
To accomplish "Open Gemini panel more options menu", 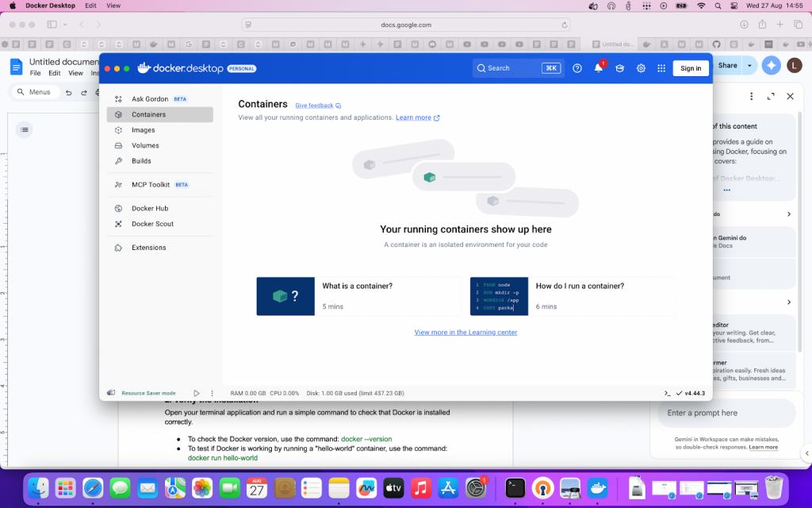I will tap(752, 96).
